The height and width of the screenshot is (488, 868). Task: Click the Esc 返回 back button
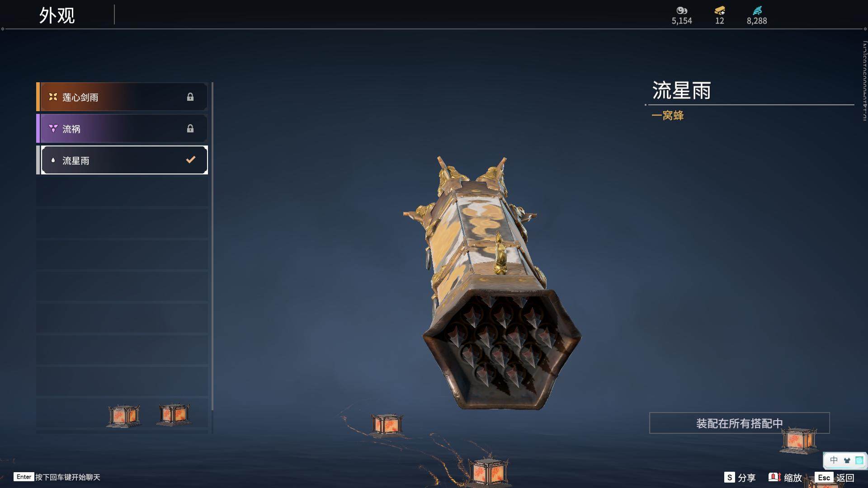pyautogui.click(x=835, y=477)
